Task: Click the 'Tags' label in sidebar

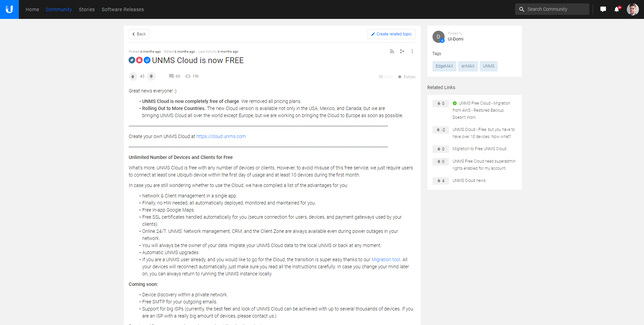Action: click(437, 54)
